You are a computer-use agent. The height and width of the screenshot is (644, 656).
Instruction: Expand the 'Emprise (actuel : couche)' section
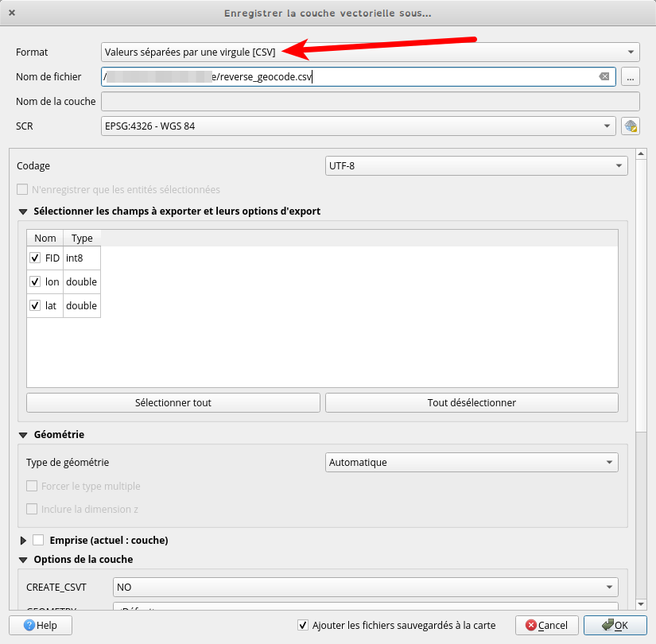(23, 540)
